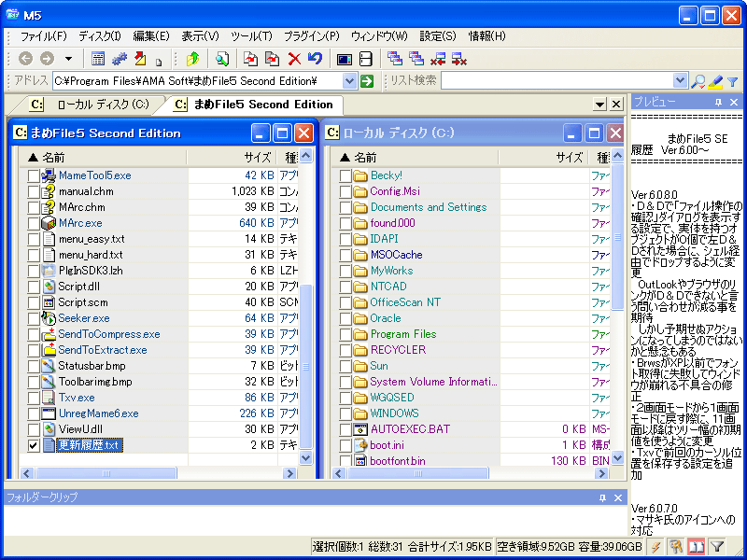Screen dimensions: 747x560
Task: Open the list search dropdown
Action: click(x=680, y=80)
